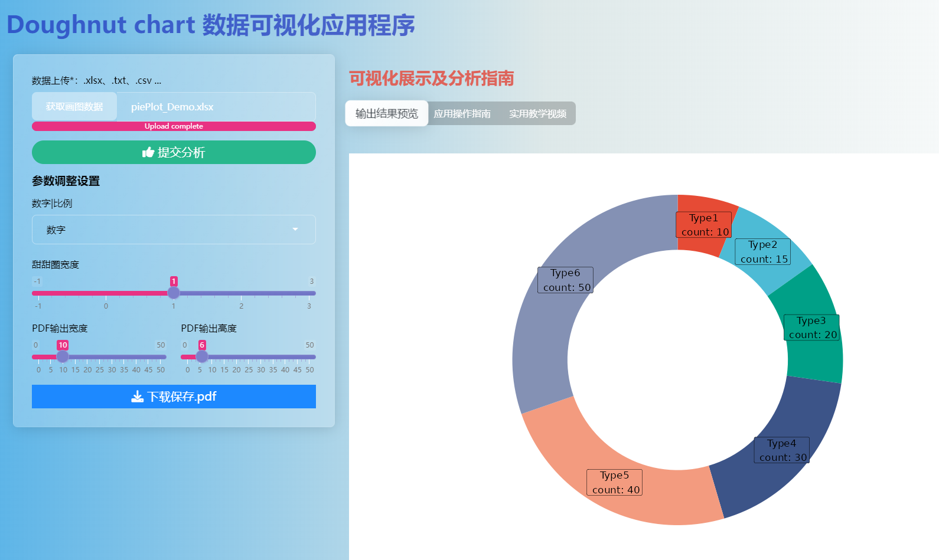Open the 应用操作指南 tab
Viewport: 939px width, 560px height.
pos(462,114)
